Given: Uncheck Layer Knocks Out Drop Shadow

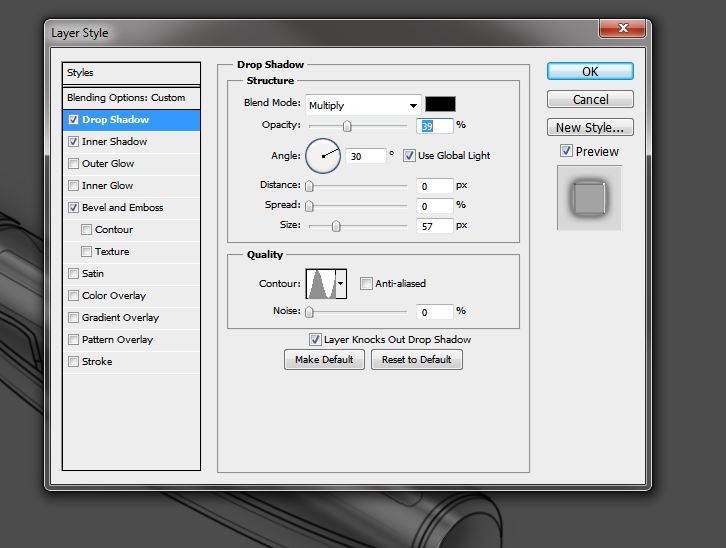Looking at the screenshot, I should [x=315, y=340].
